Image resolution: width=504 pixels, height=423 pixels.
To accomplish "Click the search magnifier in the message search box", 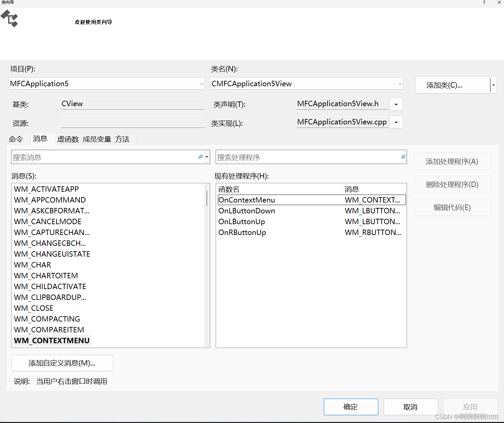I will [x=200, y=157].
